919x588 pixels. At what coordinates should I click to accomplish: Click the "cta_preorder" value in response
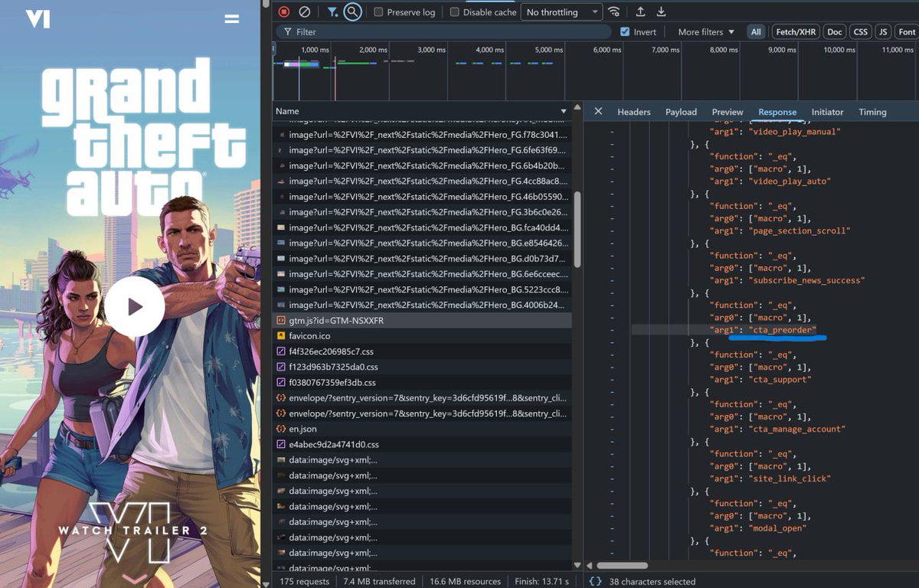point(783,330)
